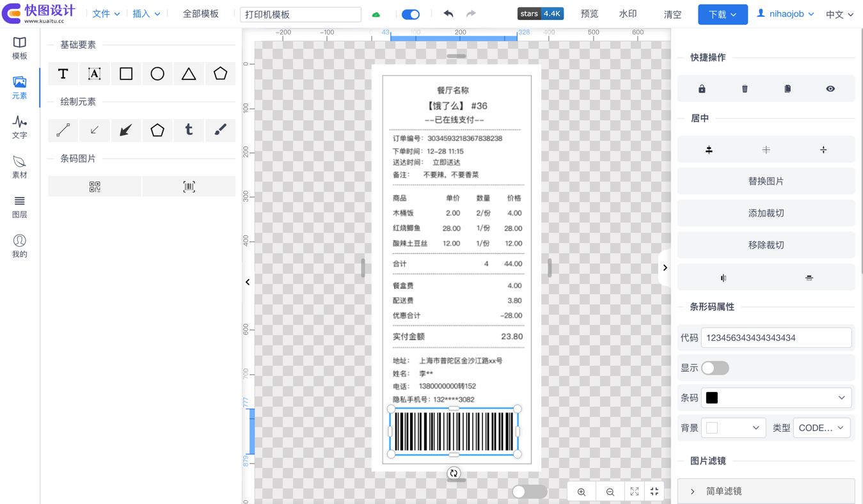Open the 插入 menu
863x504 pixels.
tap(146, 13)
